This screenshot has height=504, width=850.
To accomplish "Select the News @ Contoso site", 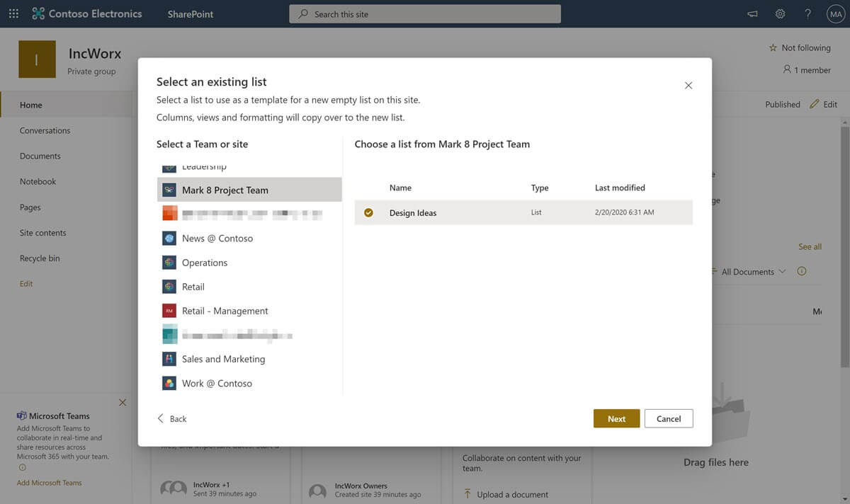I will tap(249, 238).
